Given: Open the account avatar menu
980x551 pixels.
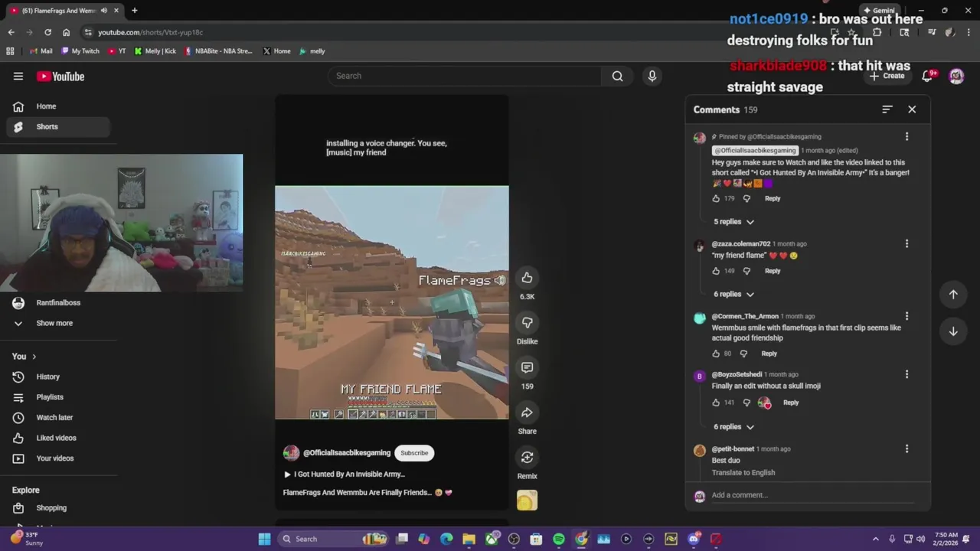Looking at the screenshot, I should pos(956,76).
